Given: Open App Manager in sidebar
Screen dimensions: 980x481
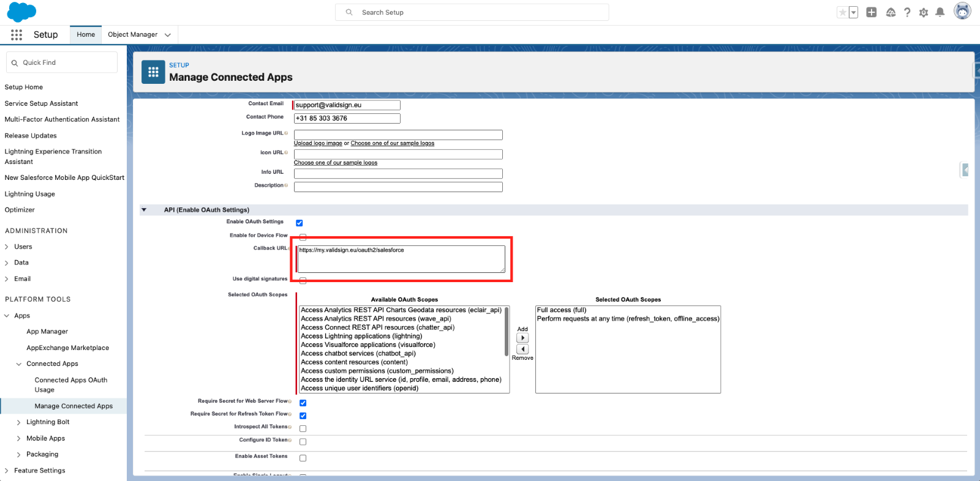Looking at the screenshot, I should click(x=47, y=332).
